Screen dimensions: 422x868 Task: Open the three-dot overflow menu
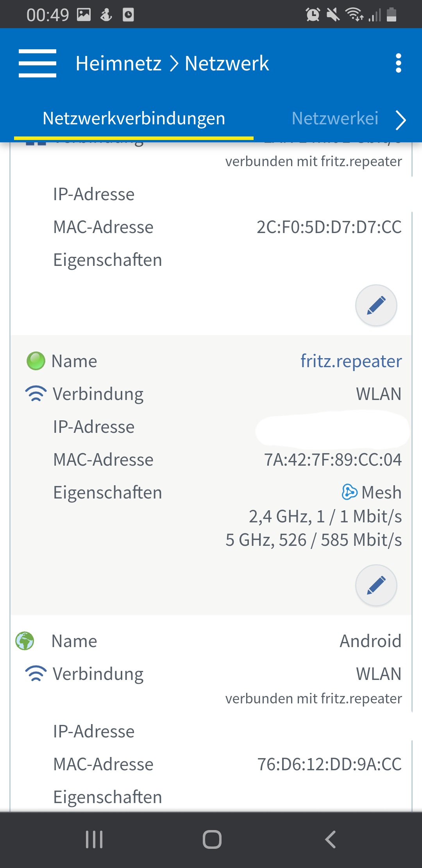point(398,63)
